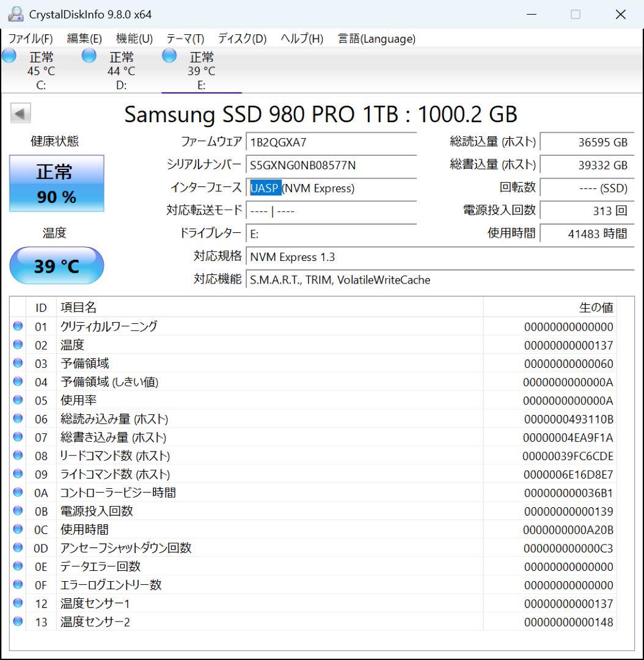Click status dot for 06 総読み込み量 row
Image resolution: width=644 pixels, height=660 pixels.
coord(18,418)
